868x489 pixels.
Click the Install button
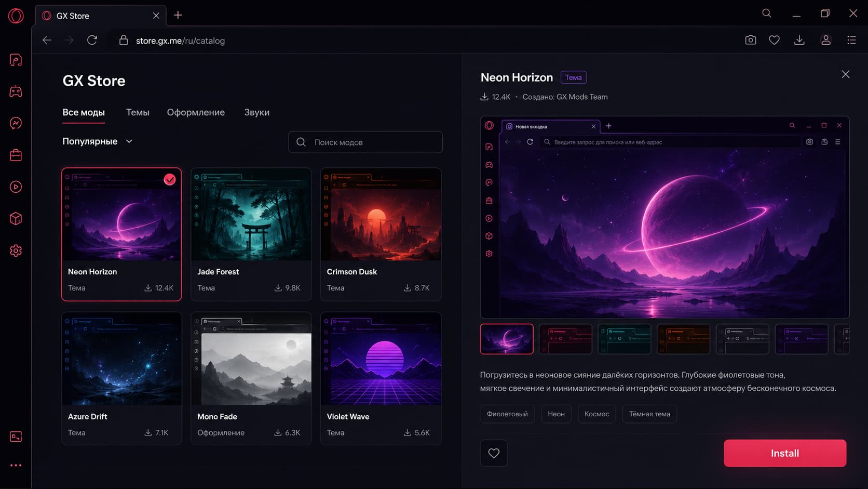[785, 453]
